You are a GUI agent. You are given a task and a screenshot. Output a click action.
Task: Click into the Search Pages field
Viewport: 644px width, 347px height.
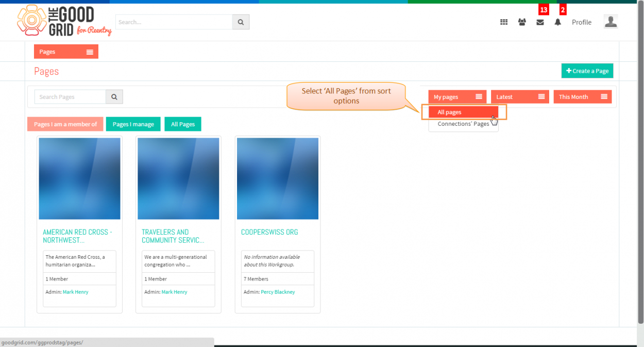[x=70, y=97]
